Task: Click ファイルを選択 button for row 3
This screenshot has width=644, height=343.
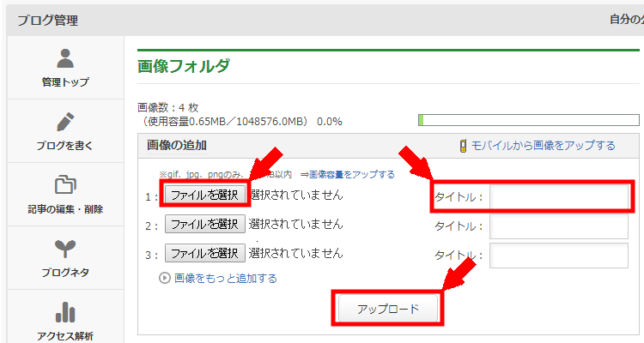Action: point(205,253)
